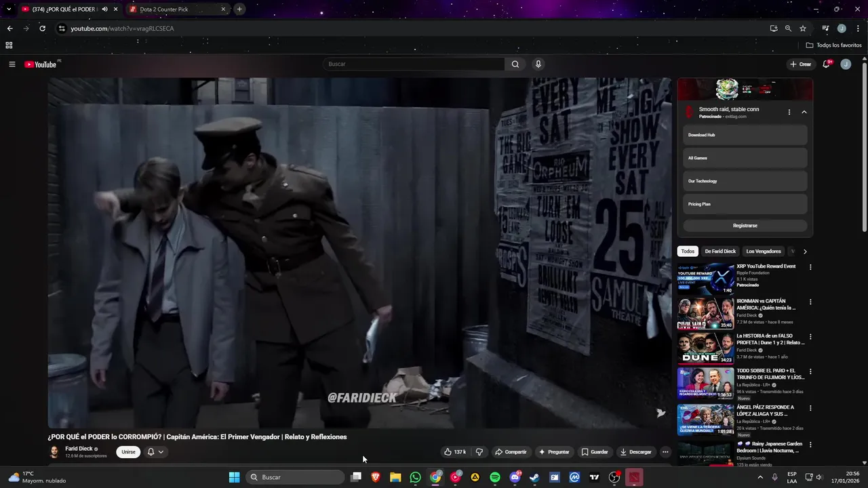The image size is (868, 488).
Task: Click the YouTube search magnifier button
Action: [515, 64]
